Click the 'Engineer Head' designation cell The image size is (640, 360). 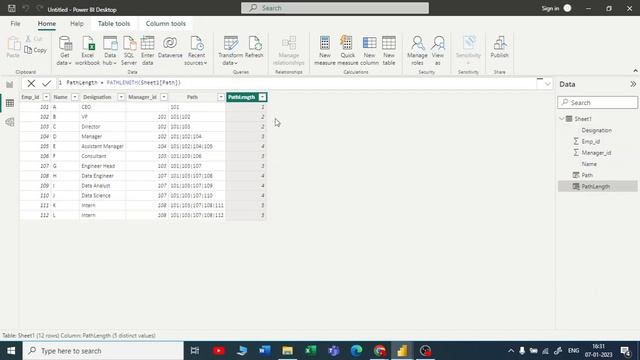[102, 166]
